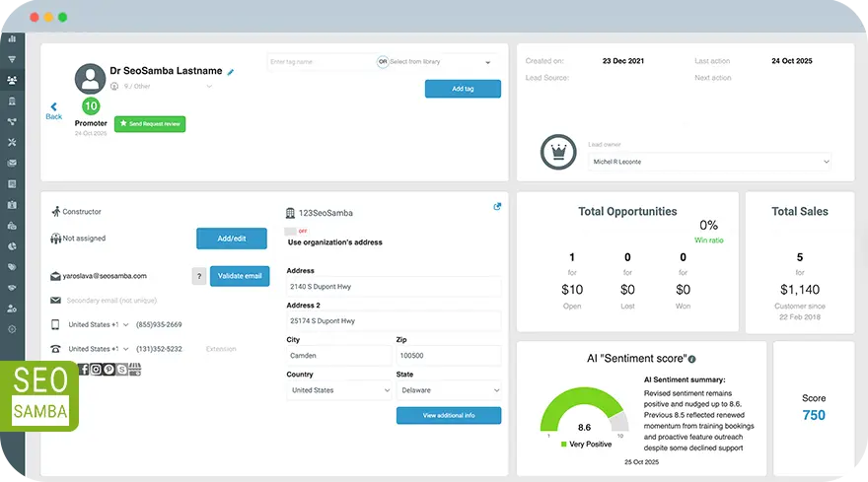
Task: Click the storefront icon after Skype
Action: (134, 369)
